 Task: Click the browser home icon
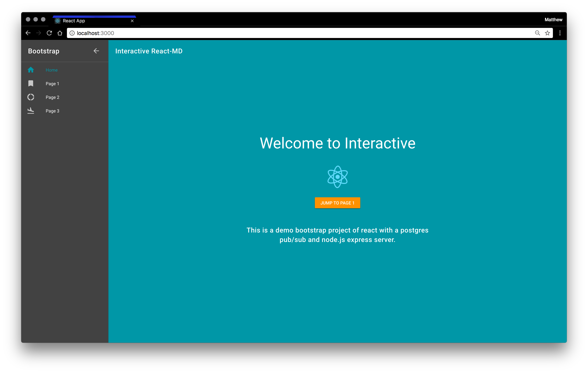pyautogui.click(x=60, y=33)
